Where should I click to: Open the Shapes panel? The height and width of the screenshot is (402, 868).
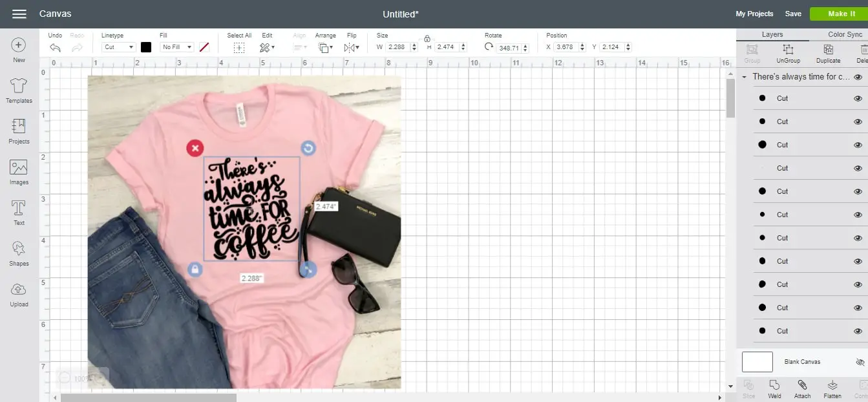click(19, 253)
